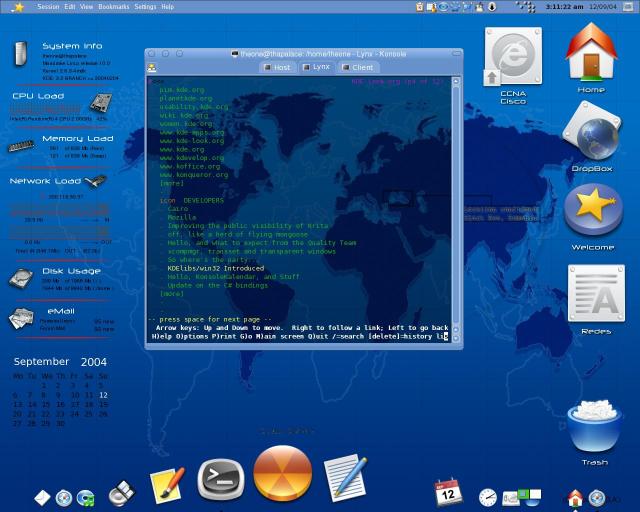Click the Konsole vertical scrollbar track
Viewport: 640px width, 512px height.
456,204
